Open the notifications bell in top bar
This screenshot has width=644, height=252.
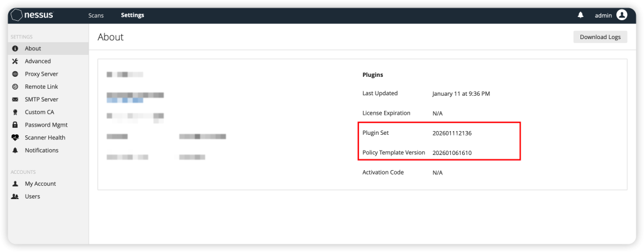point(580,15)
